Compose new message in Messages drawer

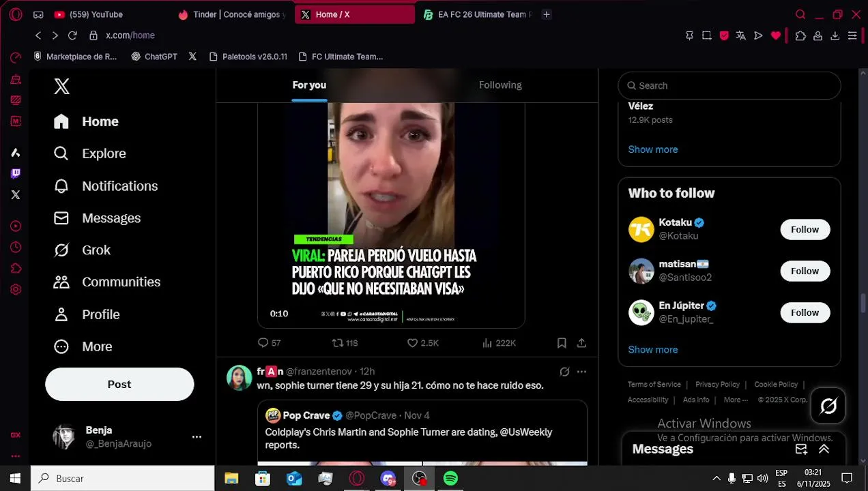point(801,449)
